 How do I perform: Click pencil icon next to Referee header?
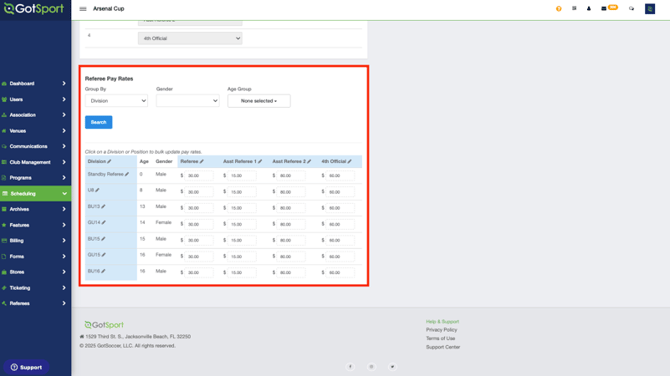[x=202, y=162]
